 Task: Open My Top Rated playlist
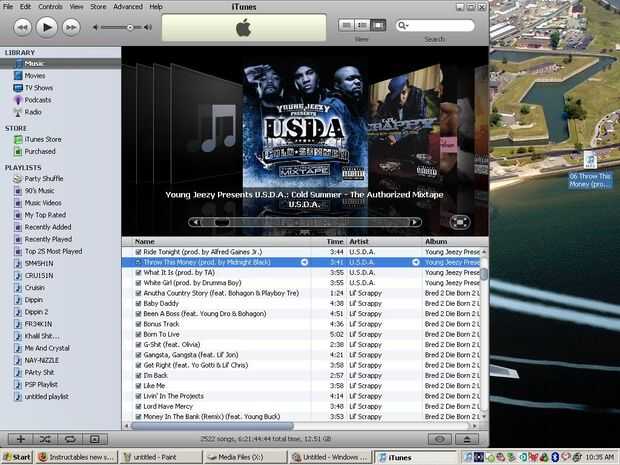(x=45, y=215)
